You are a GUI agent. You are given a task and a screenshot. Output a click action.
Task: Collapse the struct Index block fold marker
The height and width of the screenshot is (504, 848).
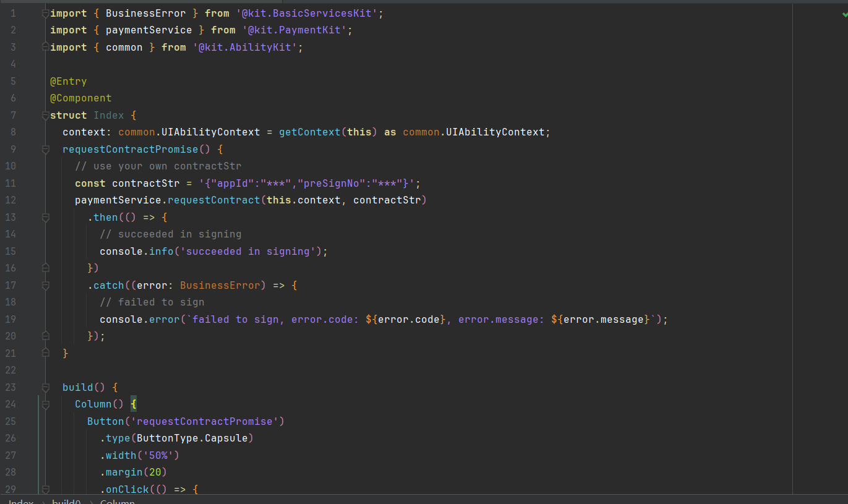(45, 115)
